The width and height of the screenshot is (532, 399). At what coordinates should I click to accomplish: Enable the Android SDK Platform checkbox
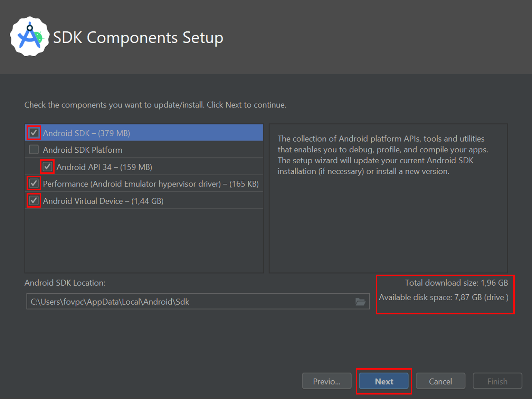coord(34,150)
